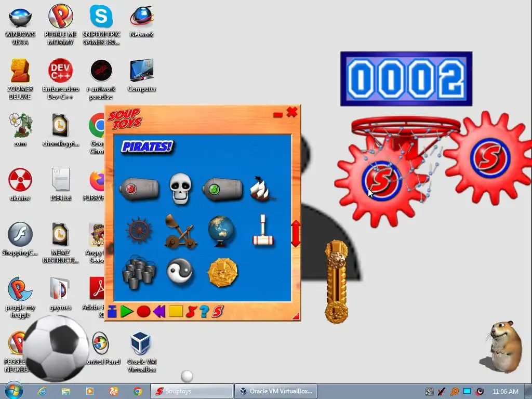
Task: Click the green play button in Soup Toys
Action: 127,312
